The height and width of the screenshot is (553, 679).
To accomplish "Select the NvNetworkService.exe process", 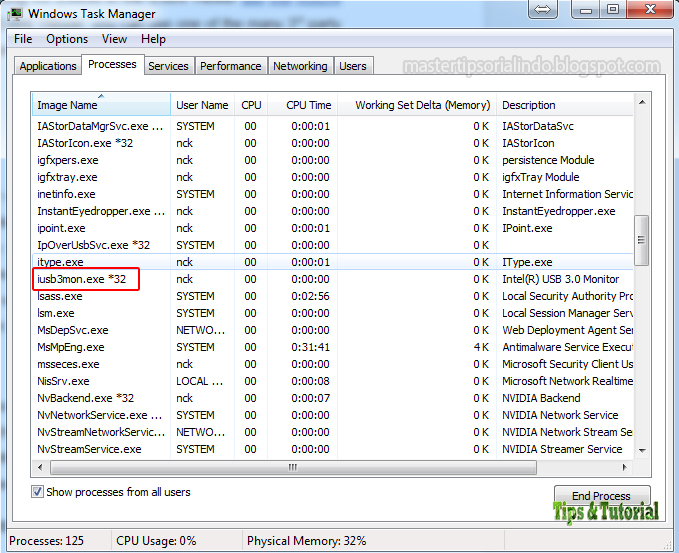I will (x=332, y=415).
